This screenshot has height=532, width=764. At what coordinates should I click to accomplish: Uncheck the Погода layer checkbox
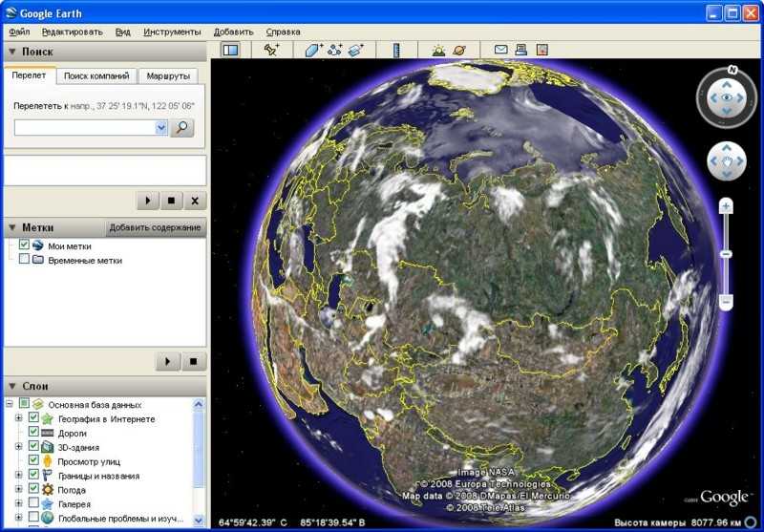pyautogui.click(x=33, y=488)
